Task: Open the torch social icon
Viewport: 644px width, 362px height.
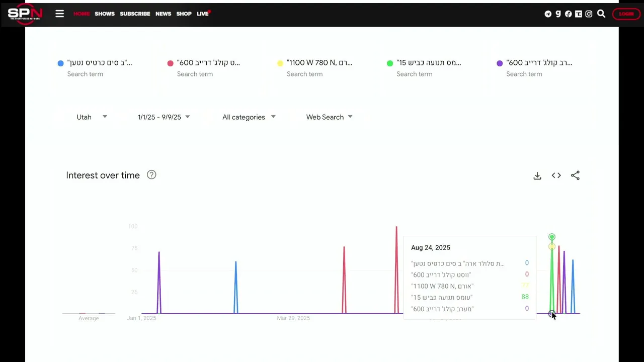Action: [568, 14]
